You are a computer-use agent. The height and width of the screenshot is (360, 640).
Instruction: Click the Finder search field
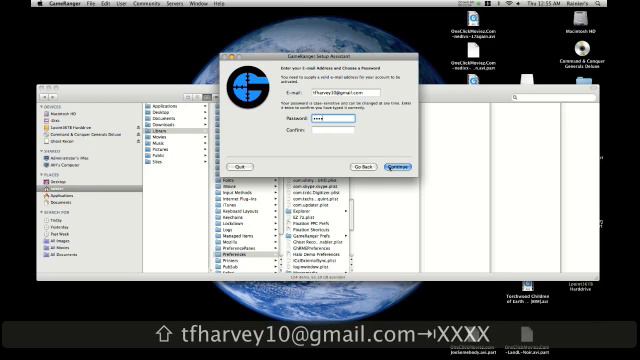553,97
